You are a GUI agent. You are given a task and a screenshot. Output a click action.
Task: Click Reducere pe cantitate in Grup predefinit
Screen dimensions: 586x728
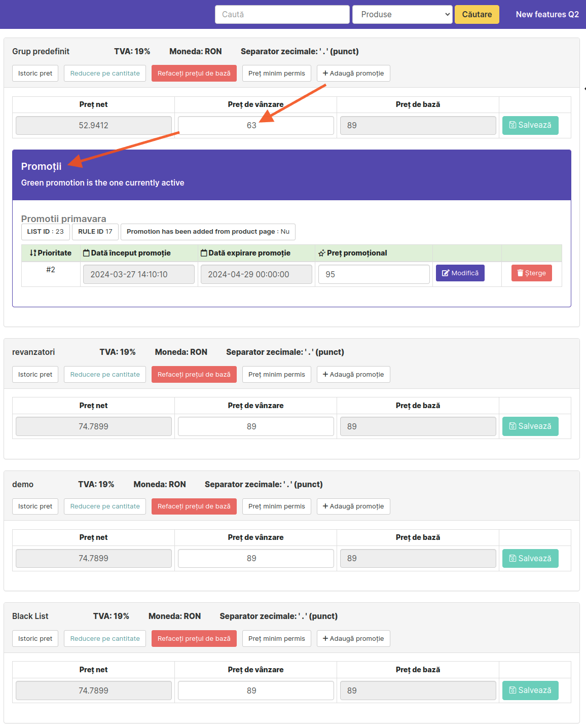tap(105, 74)
